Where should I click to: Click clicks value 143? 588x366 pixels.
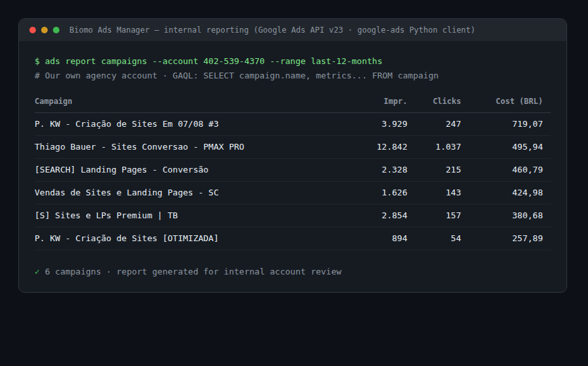coord(453,193)
